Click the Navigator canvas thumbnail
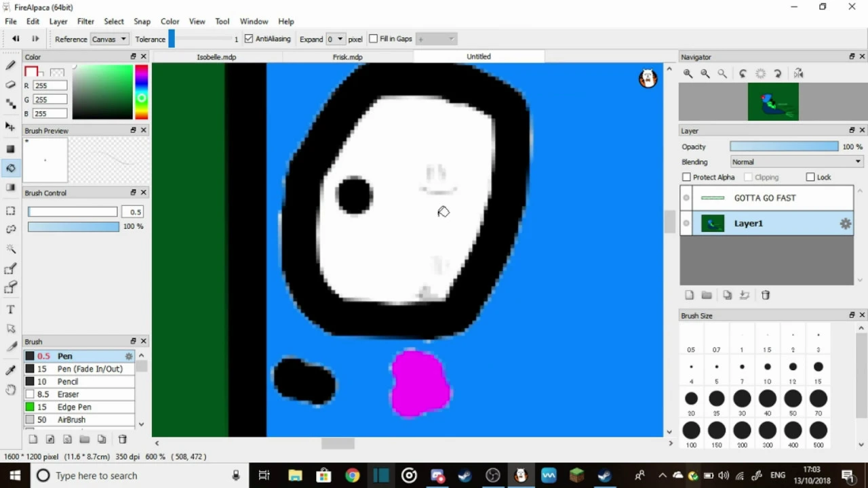This screenshot has width=868, height=488. [773, 102]
